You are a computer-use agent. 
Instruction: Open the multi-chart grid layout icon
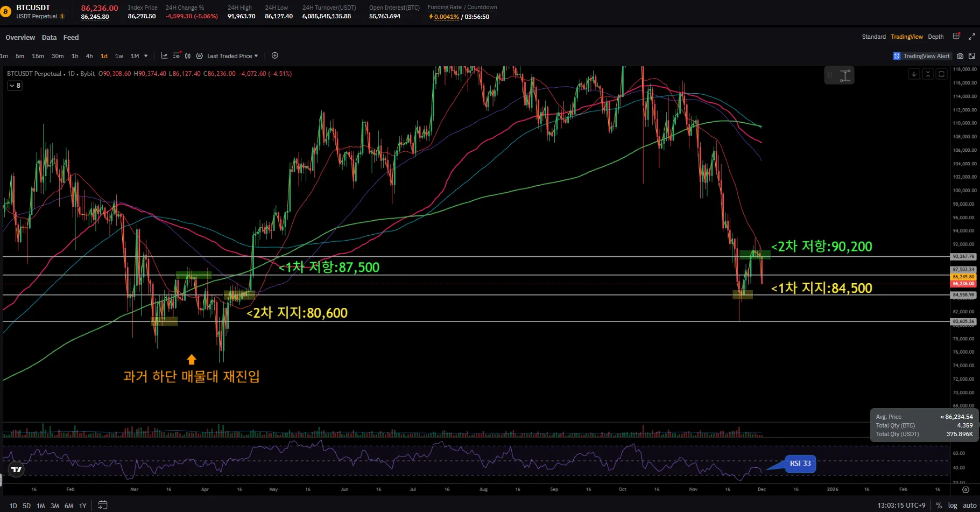[x=956, y=37]
